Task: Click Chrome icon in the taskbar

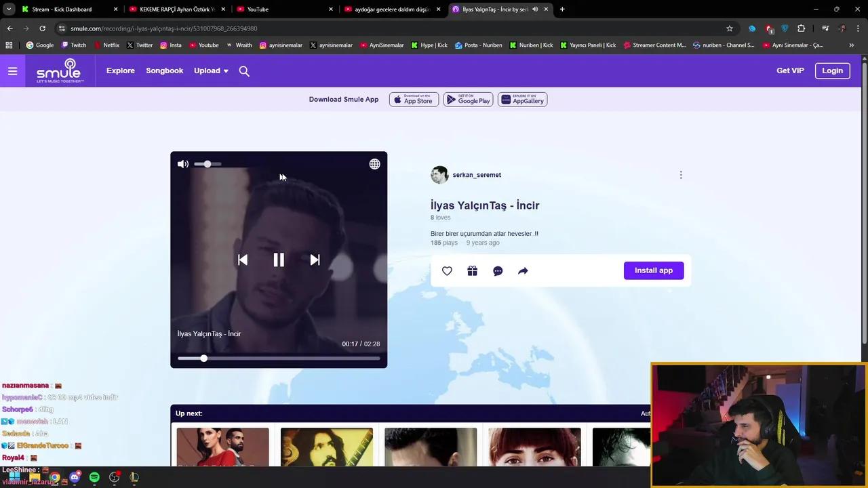Action: click(54, 477)
